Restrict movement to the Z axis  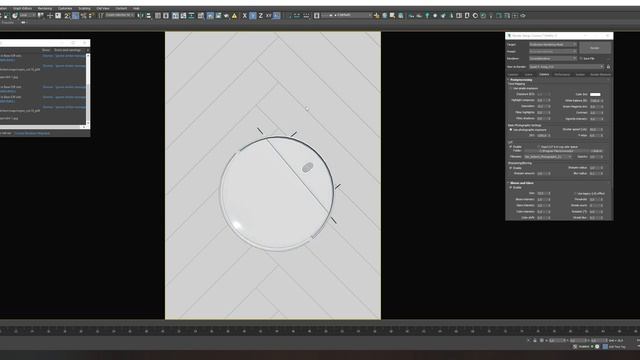click(x=260, y=16)
